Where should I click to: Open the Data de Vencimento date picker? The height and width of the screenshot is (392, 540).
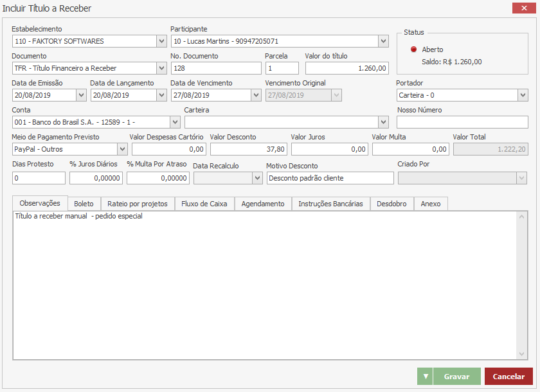[255, 95]
